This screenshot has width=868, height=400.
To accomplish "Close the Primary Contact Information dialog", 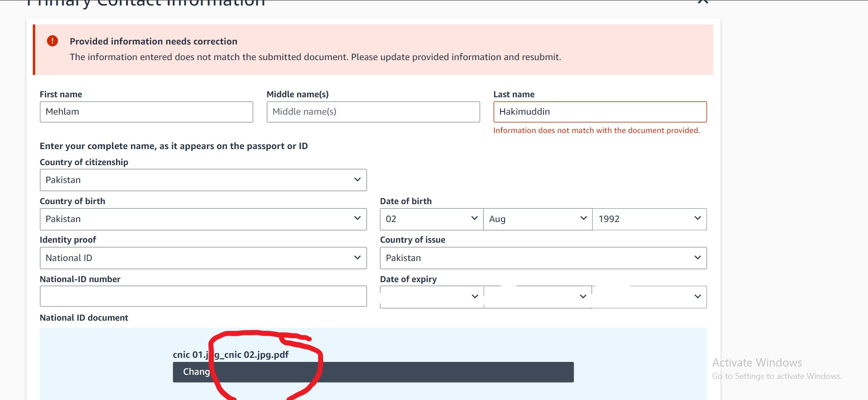I will pos(703,2).
